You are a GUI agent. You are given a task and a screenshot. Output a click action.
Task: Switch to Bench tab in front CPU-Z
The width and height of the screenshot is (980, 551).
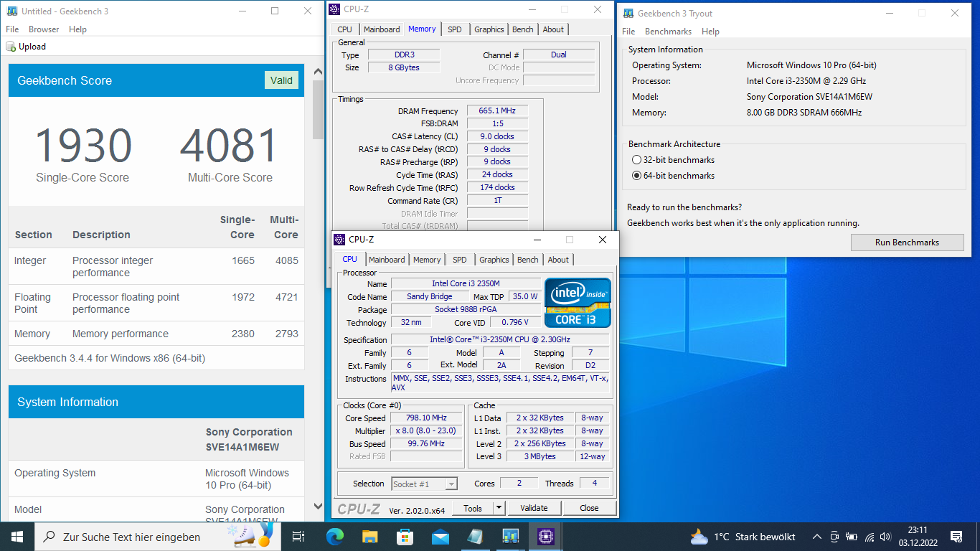[528, 260]
